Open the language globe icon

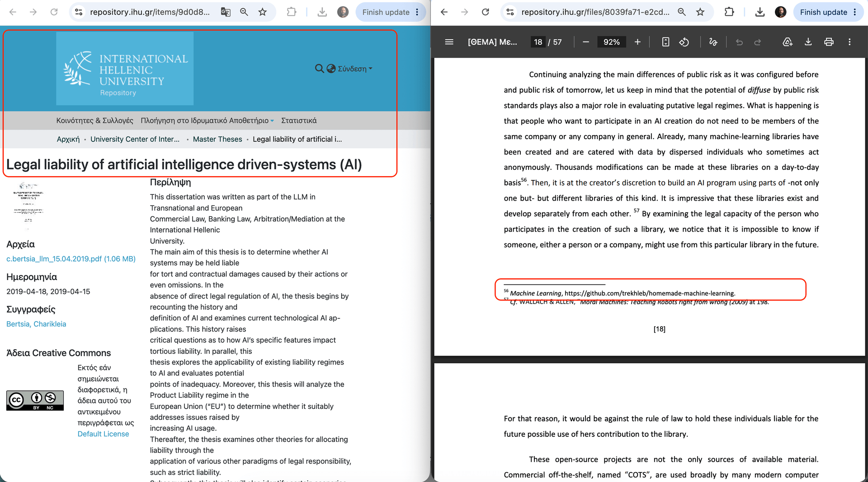331,69
